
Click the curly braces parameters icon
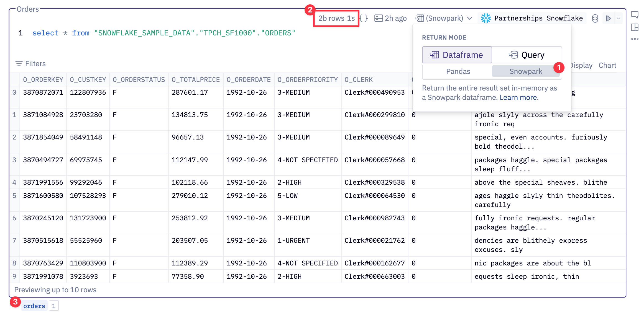(x=364, y=18)
